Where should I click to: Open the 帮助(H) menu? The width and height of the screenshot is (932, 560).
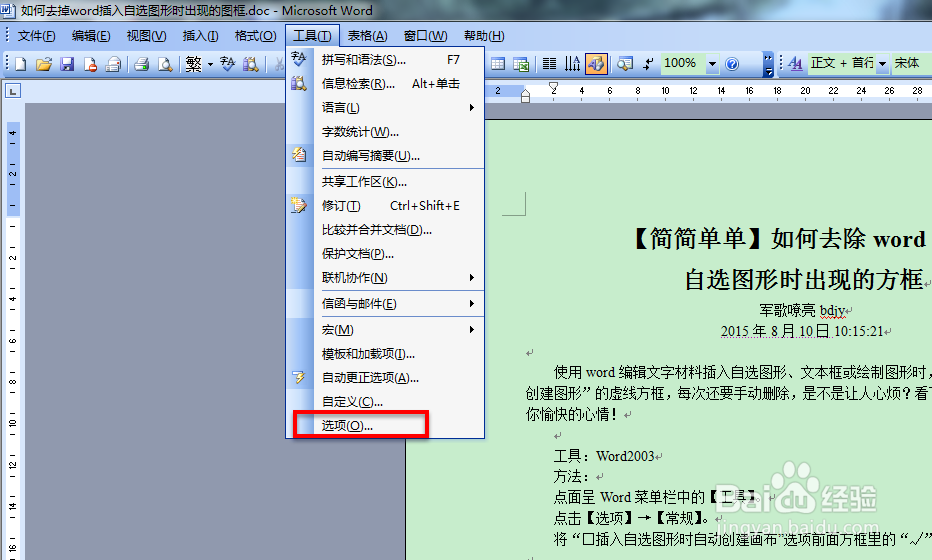point(484,36)
